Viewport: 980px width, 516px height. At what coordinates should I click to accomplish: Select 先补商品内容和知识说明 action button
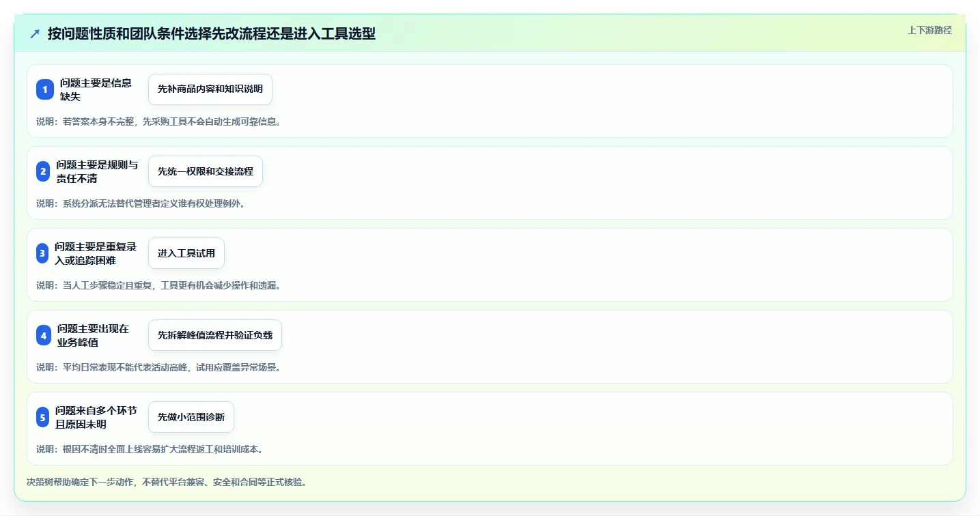(210, 89)
